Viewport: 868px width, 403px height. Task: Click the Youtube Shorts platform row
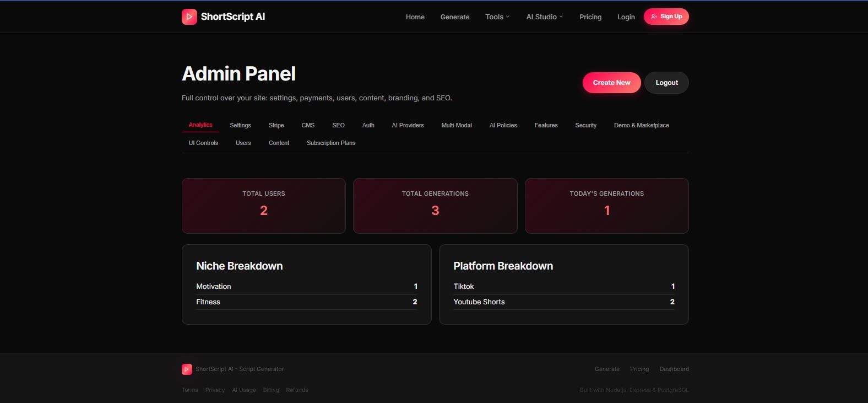(563, 302)
